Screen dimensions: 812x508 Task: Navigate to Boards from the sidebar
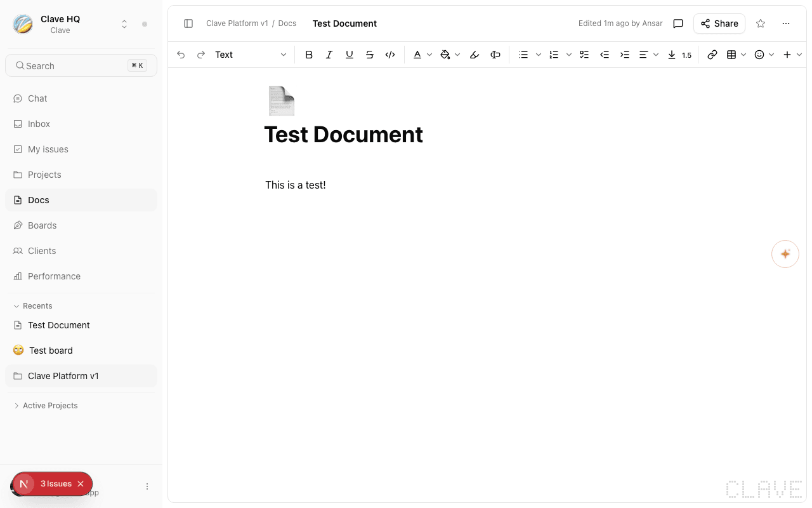43,225
